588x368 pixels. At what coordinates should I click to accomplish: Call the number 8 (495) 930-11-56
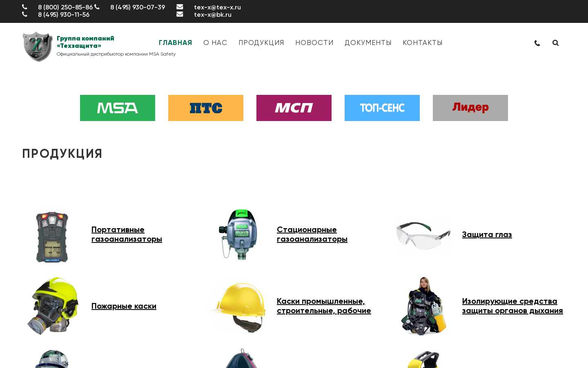[64, 15]
